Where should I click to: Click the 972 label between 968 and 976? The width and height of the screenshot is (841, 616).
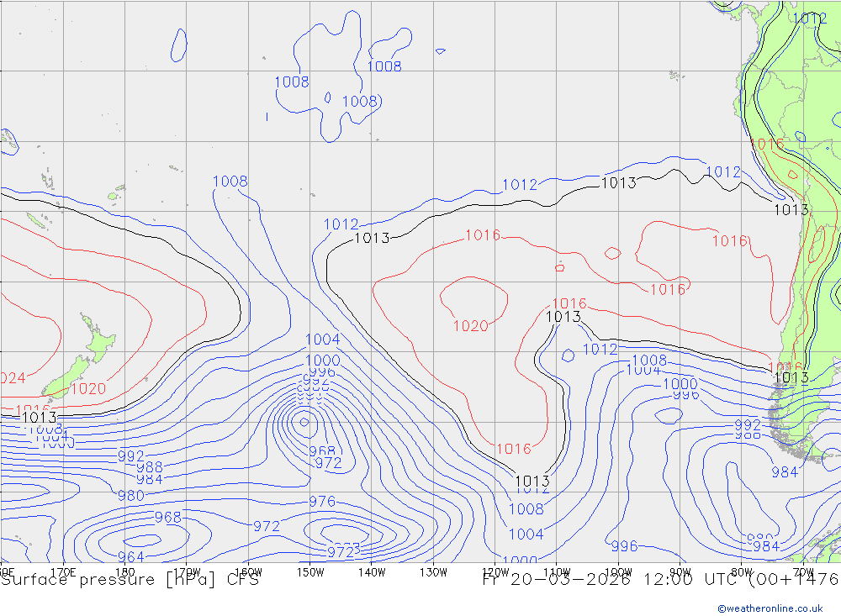point(267,526)
